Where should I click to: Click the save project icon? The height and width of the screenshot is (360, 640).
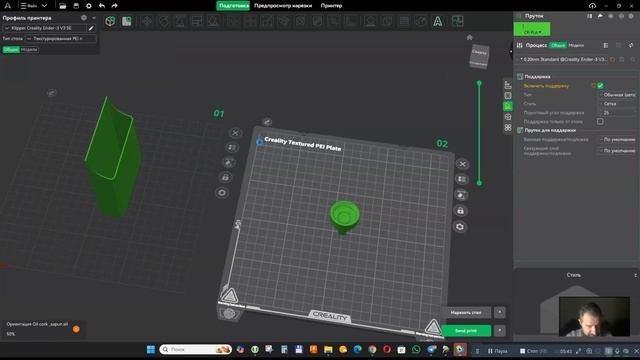[x=76, y=6]
